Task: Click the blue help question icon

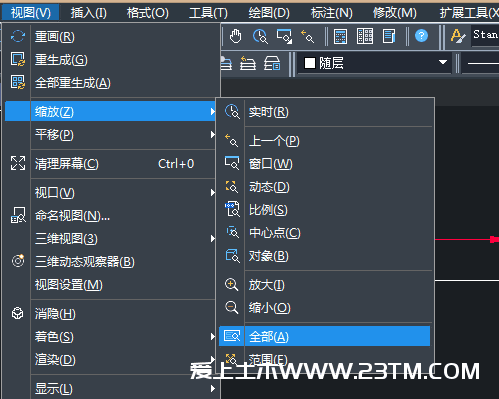Action: point(421,35)
